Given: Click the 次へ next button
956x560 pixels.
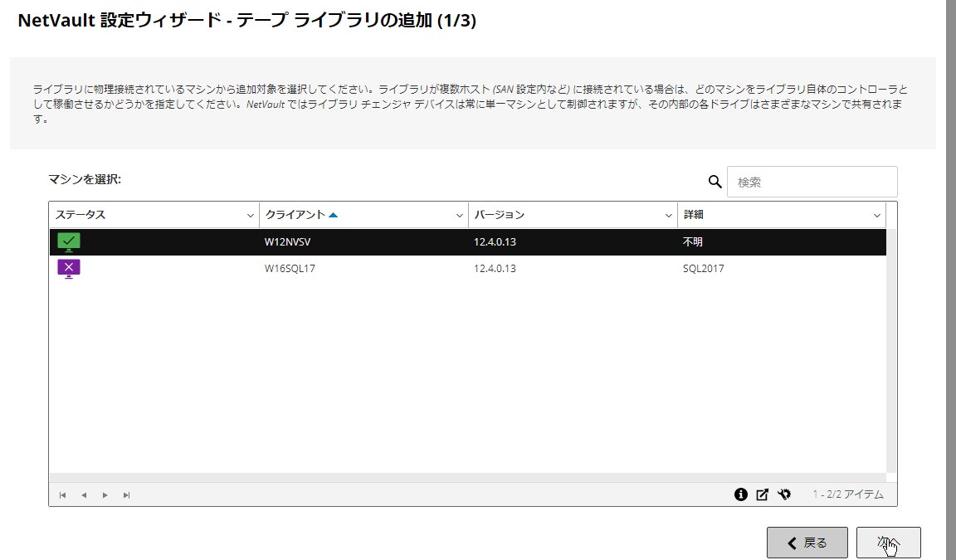Looking at the screenshot, I should pos(888,543).
